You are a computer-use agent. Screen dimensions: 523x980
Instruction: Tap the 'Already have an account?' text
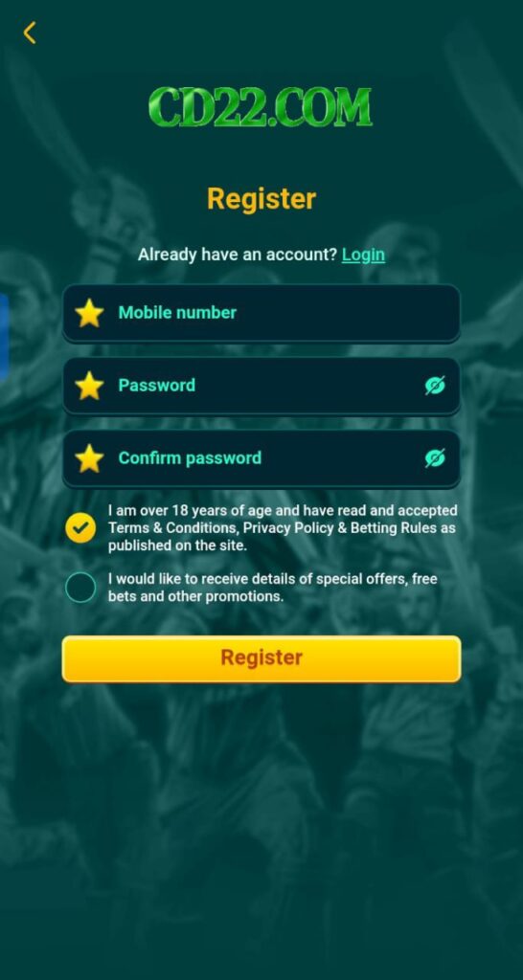[x=238, y=255]
